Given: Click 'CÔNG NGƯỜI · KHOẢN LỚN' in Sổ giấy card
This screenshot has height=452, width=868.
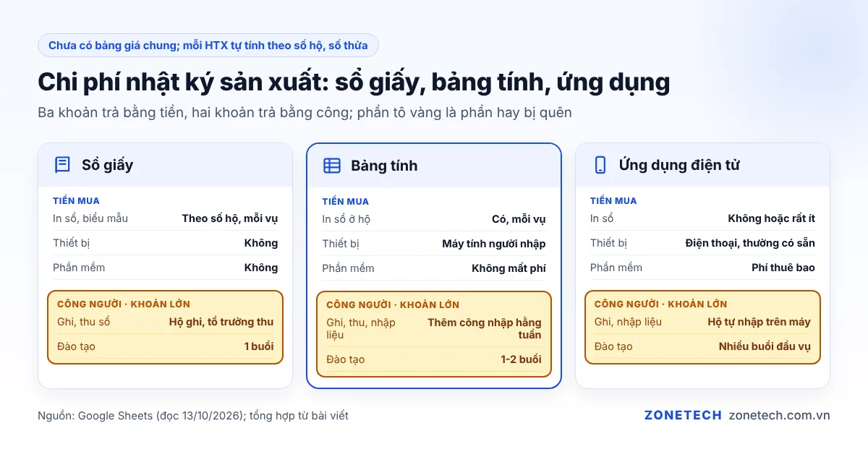Looking at the screenshot, I should [124, 304].
